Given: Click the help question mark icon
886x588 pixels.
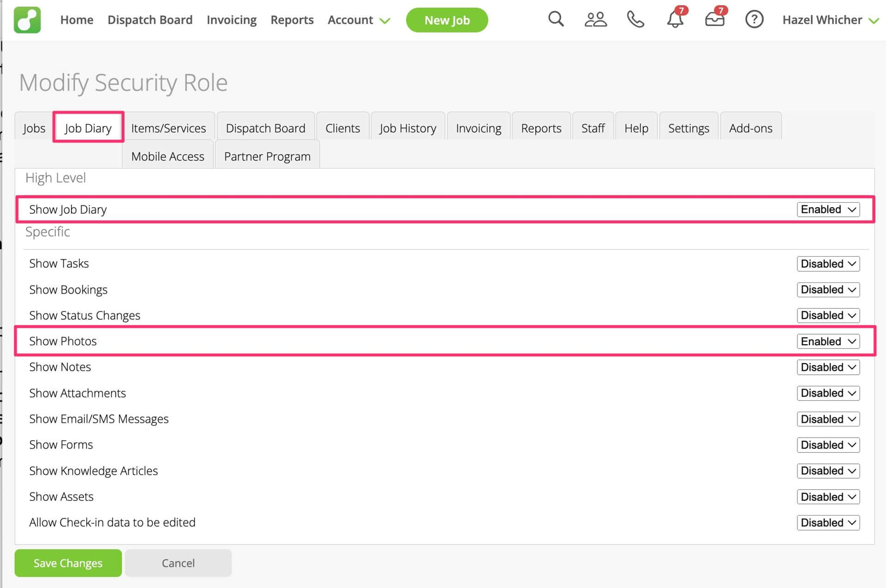Looking at the screenshot, I should pyautogui.click(x=754, y=19).
